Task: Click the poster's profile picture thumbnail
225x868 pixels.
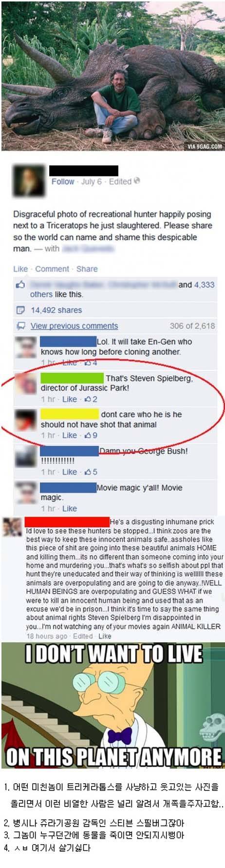Action: 28,181
